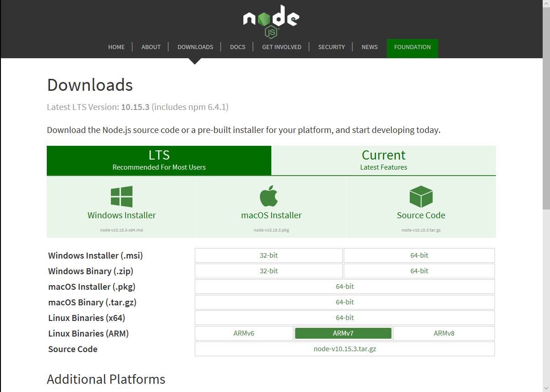Click the node-v10.15.3-x64.msi filename
Viewport: 550px width, 392px height.
click(121, 230)
